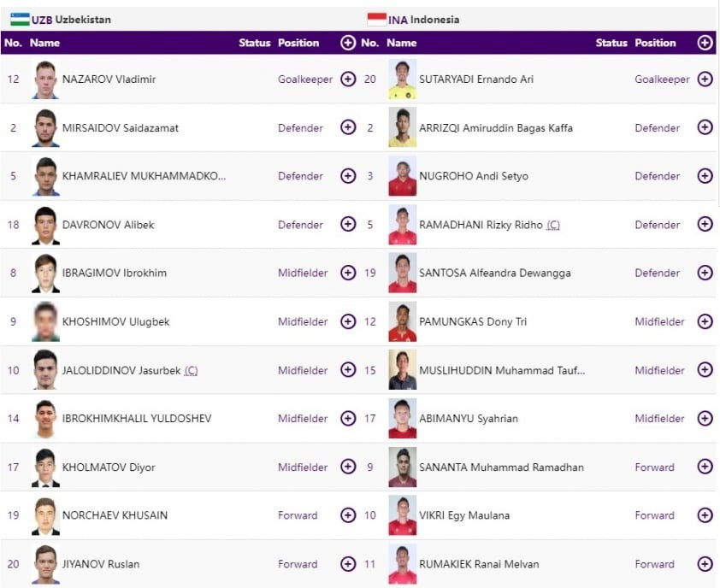Click the Indonesia flag icon
The width and height of the screenshot is (720, 588).
[x=376, y=19]
